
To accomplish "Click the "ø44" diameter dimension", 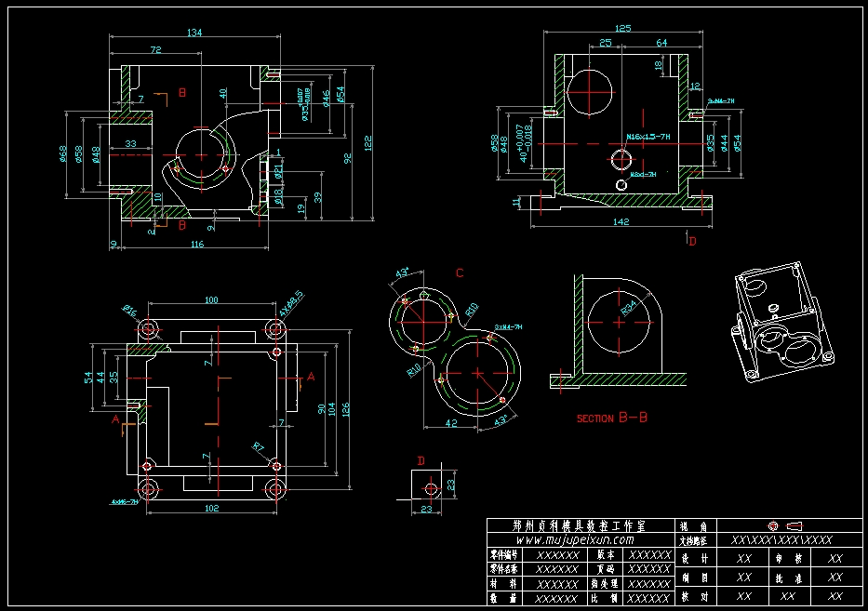I will click(724, 143).
